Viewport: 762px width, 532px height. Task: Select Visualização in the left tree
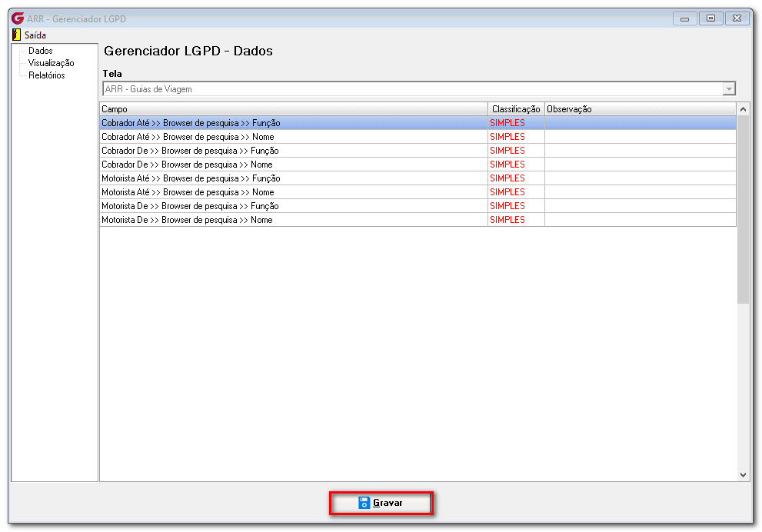[51, 63]
